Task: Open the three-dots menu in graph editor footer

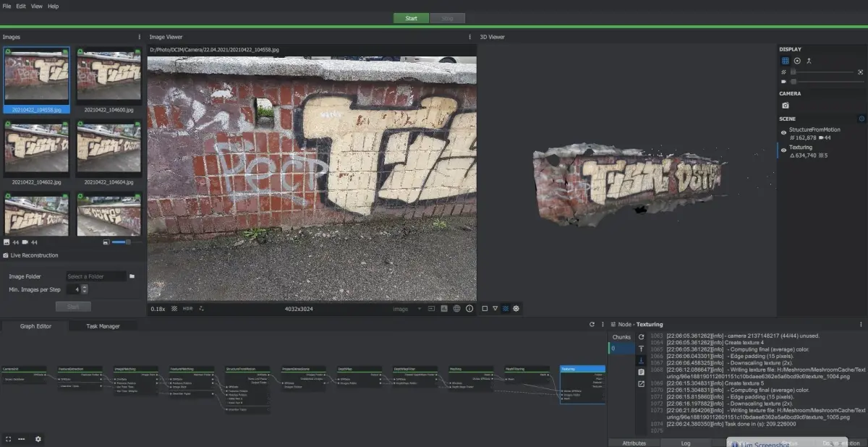Action: (x=22, y=439)
